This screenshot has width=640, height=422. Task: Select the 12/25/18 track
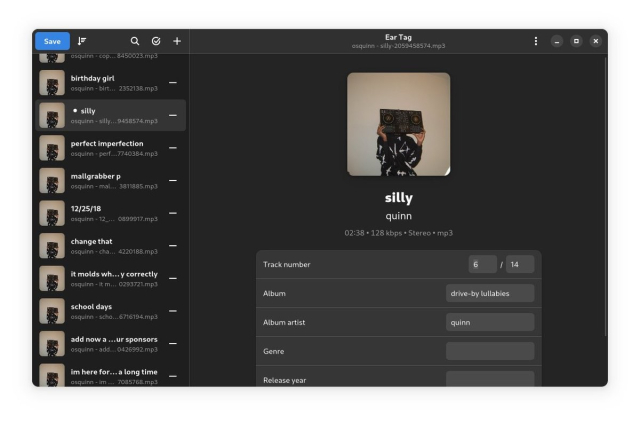(111, 213)
